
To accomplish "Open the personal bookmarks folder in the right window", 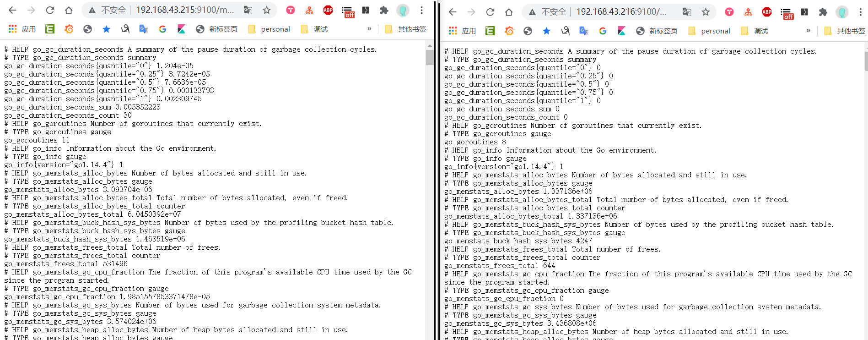I will point(709,31).
